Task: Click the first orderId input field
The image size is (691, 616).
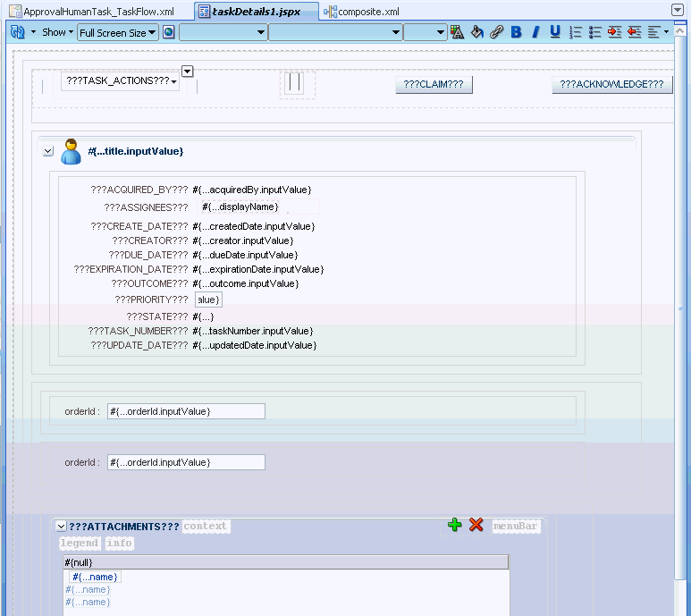Action: tap(186, 411)
